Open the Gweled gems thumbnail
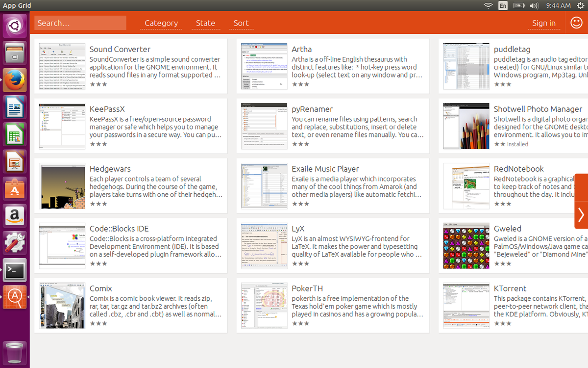588x368 pixels. coord(466,246)
